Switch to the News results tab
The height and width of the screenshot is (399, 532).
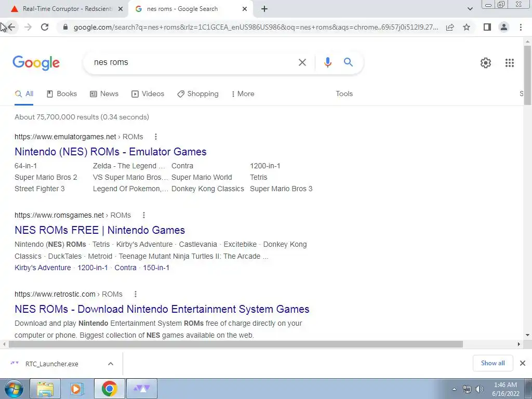[x=104, y=94]
